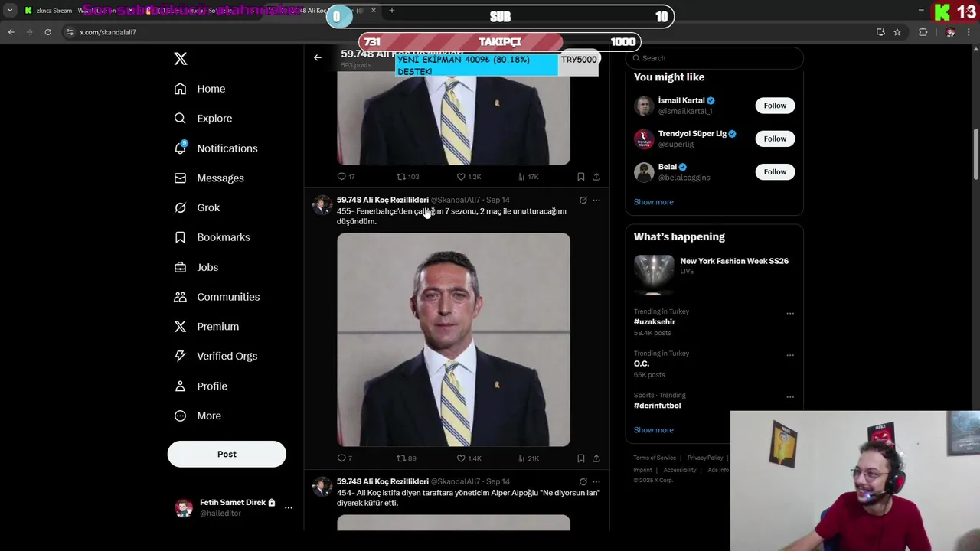Open Communities
980x551 pixels.
coord(216,297)
